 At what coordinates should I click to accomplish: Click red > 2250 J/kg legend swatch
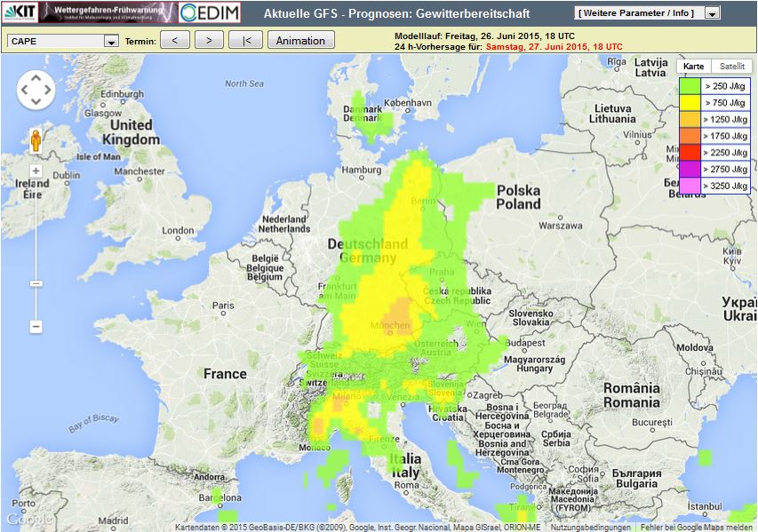(x=690, y=152)
